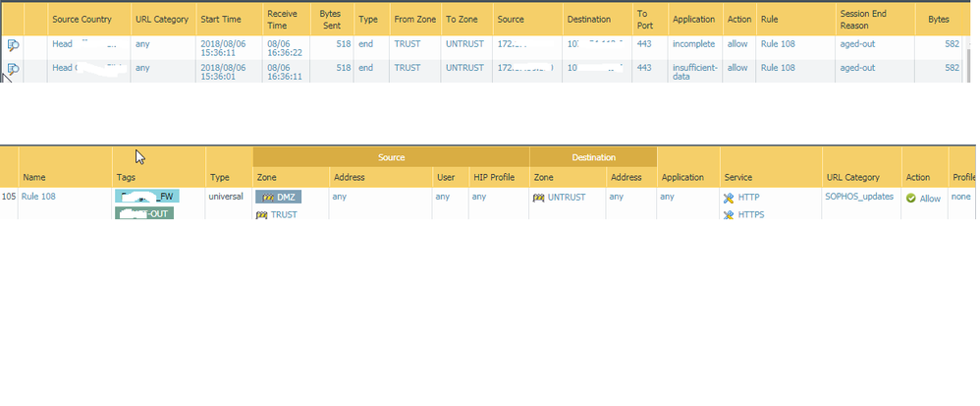This screenshot has height=406, width=980.
Task: Click the Service column header
Action: coord(738,177)
